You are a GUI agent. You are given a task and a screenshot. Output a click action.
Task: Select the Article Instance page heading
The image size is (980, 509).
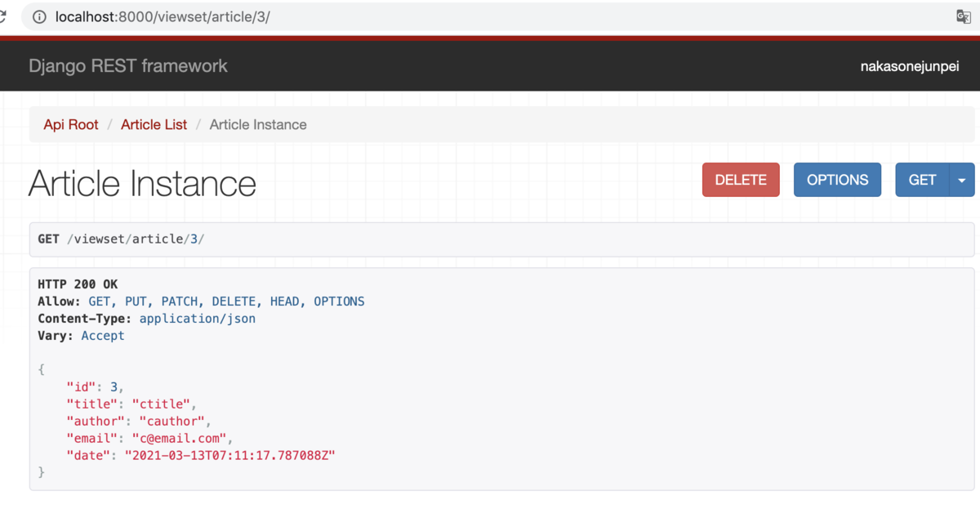[141, 183]
